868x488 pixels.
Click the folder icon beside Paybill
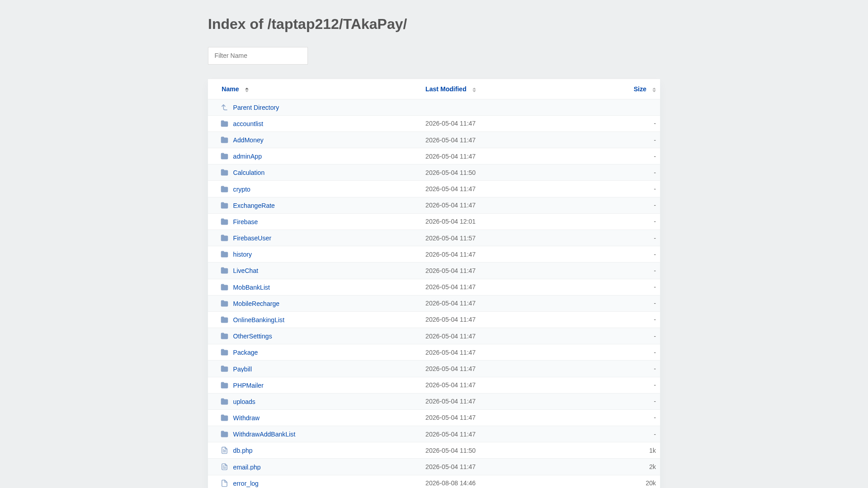coord(224,369)
